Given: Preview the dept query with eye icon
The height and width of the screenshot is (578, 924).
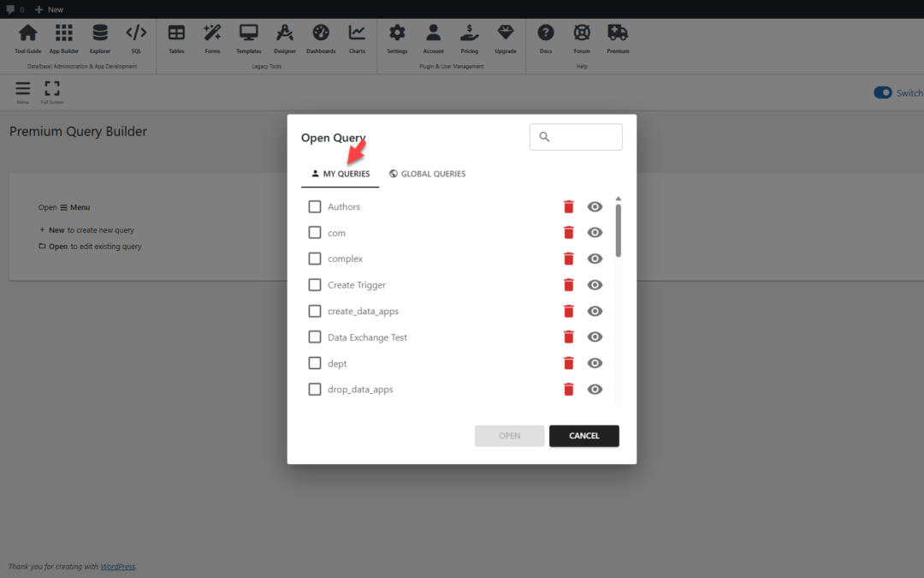Looking at the screenshot, I should [x=595, y=363].
